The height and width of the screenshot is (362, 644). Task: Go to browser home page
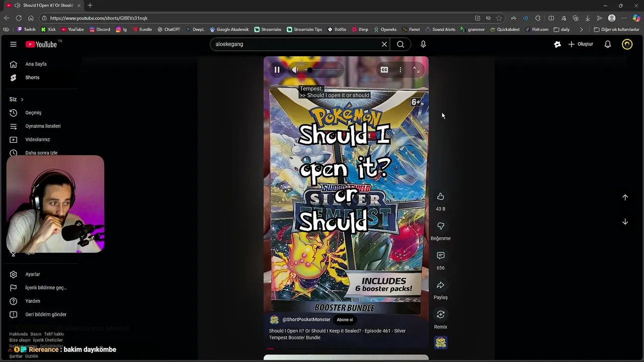coord(31,18)
